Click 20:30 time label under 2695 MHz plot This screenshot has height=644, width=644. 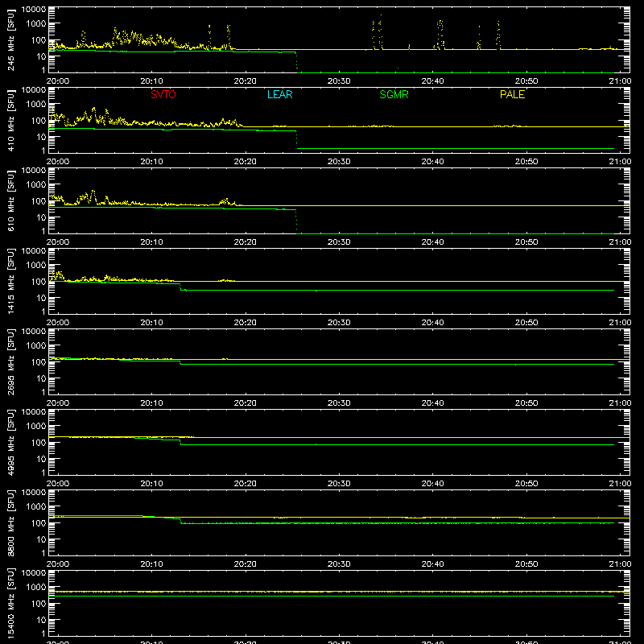(x=339, y=403)
